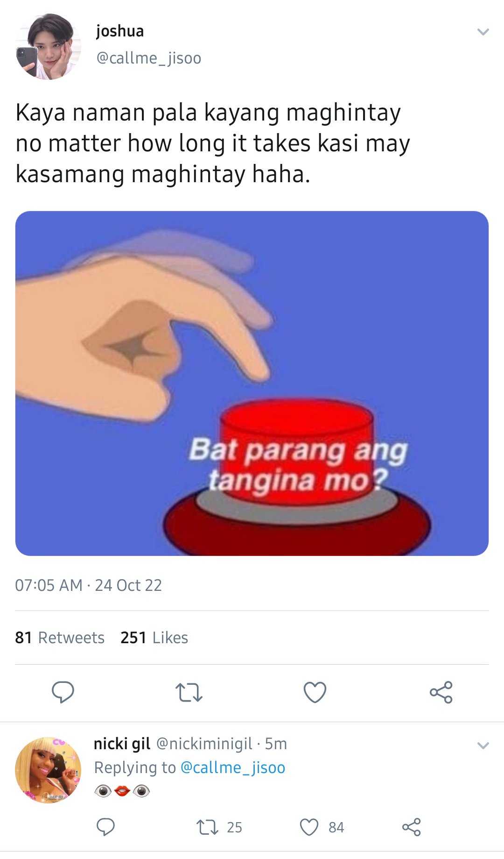Open the red button meme image

(252, 383)
